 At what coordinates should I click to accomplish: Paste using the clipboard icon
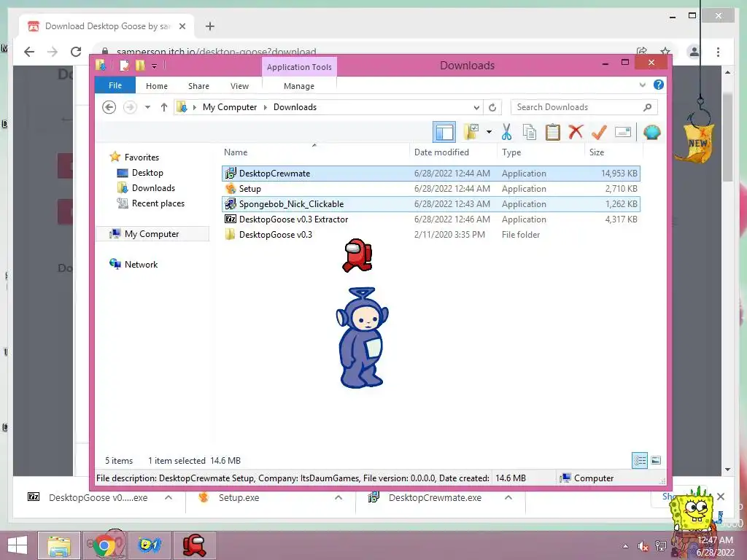[553, 132]
